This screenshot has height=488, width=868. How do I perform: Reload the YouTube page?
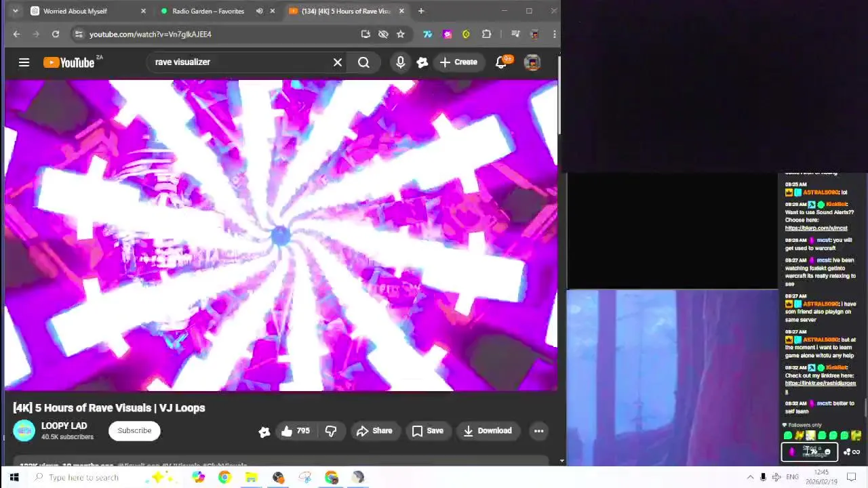(56, 34)
